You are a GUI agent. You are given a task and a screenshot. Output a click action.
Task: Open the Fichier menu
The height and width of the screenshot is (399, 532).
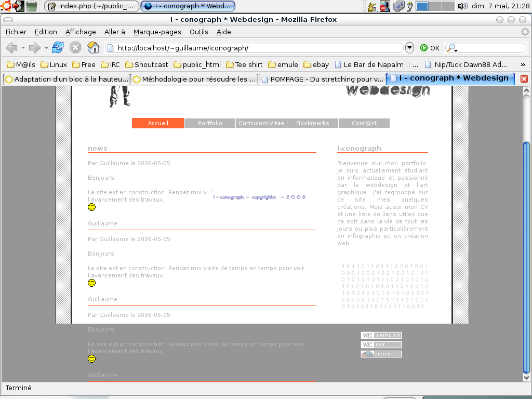pyautogui.click(x=16, y=32)
